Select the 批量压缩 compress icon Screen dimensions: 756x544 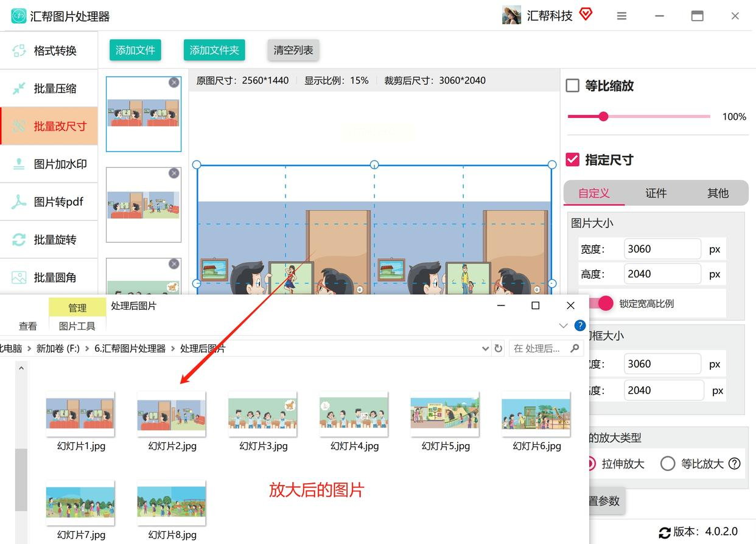(19, 88)
